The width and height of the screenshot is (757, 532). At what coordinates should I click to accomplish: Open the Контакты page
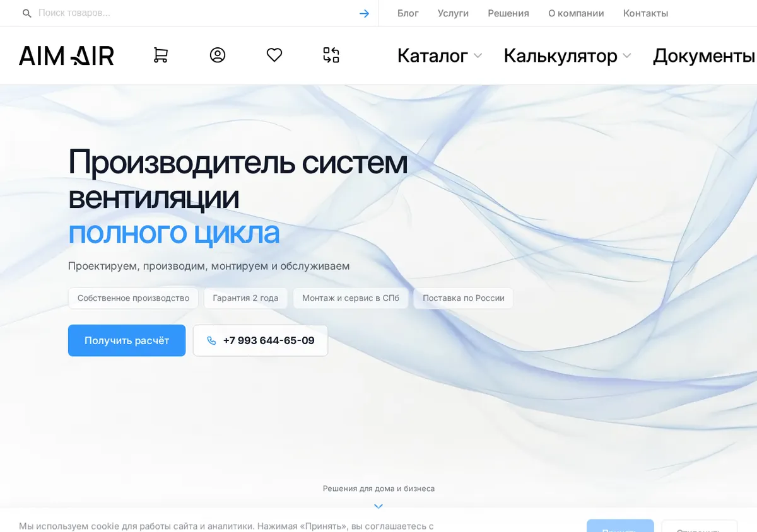645,13
